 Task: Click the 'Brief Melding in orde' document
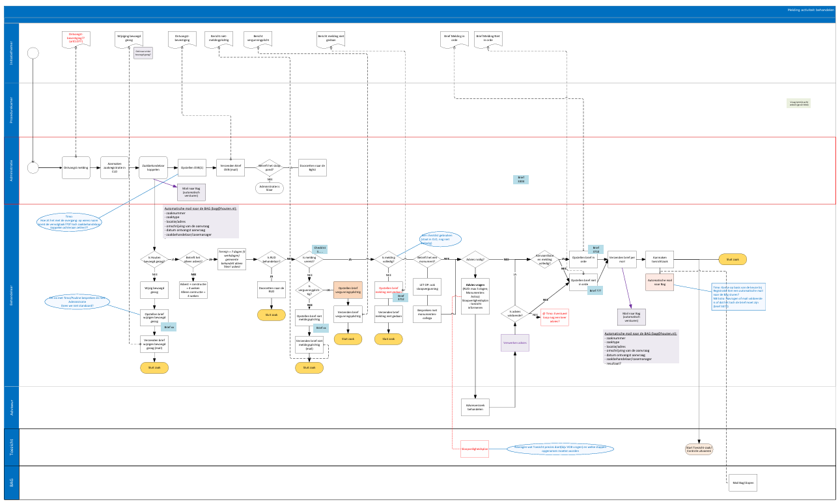(x=455, y=38)
